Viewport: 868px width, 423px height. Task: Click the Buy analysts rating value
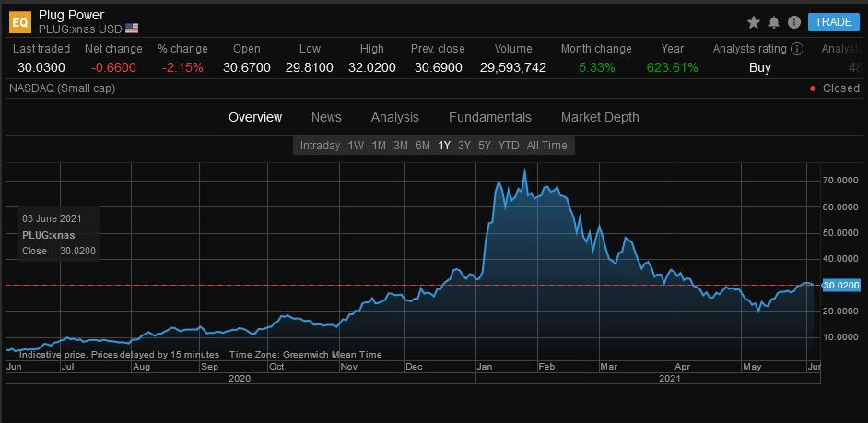click(759, 68)
